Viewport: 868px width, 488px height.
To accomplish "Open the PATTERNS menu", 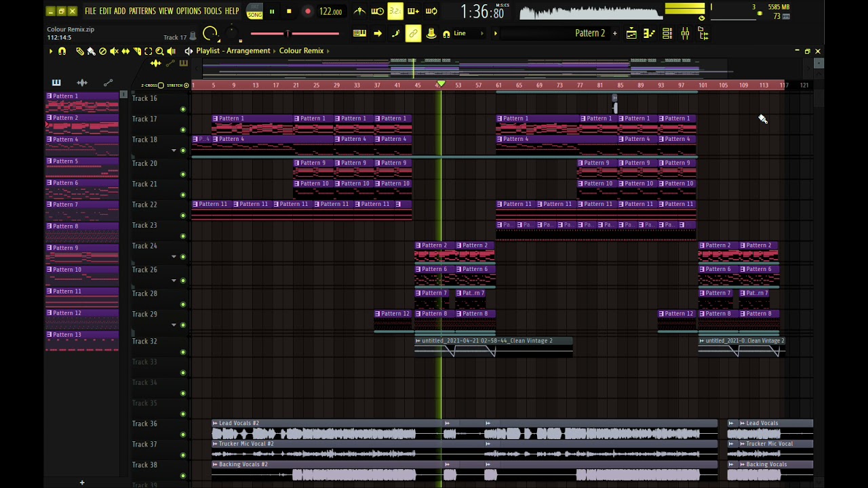I will click(142, 12).
